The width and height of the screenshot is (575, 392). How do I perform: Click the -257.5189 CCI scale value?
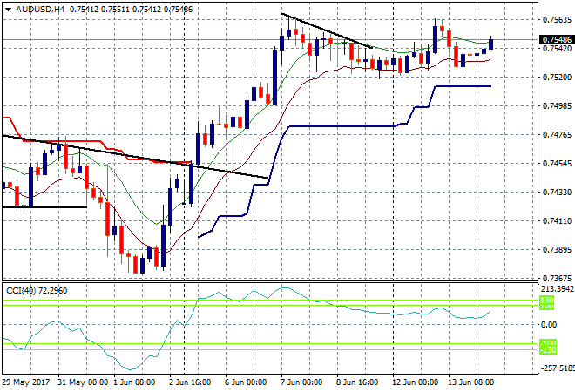558,368
